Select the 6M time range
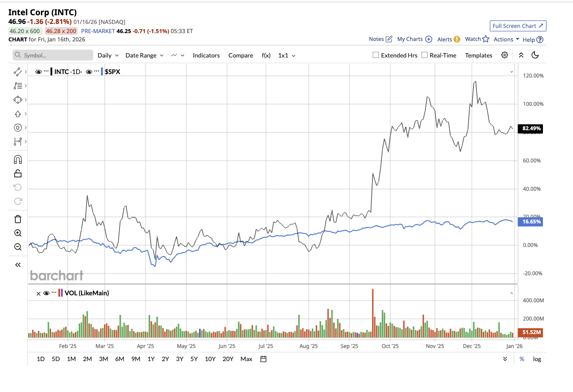This screenshot has width=573, height=392. 120,359
